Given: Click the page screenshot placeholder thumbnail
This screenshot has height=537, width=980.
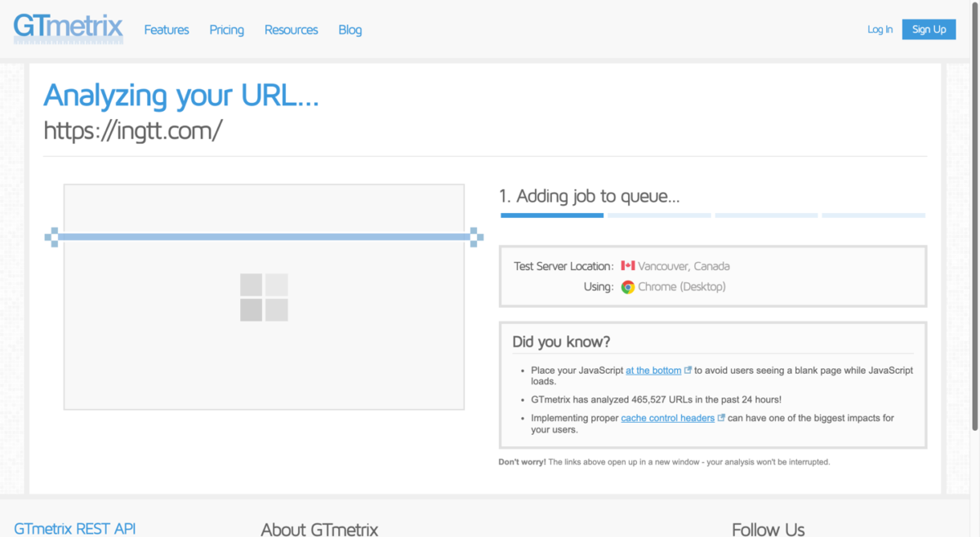Looking at the screenshot, I should pyautogui.click(x=264, y=297).
